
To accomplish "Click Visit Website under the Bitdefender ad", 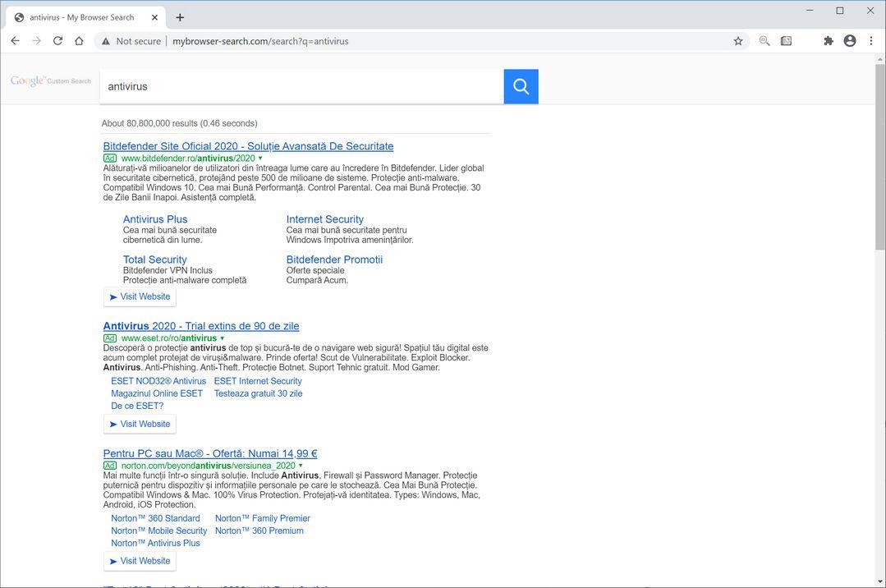I will click(140, 296).
